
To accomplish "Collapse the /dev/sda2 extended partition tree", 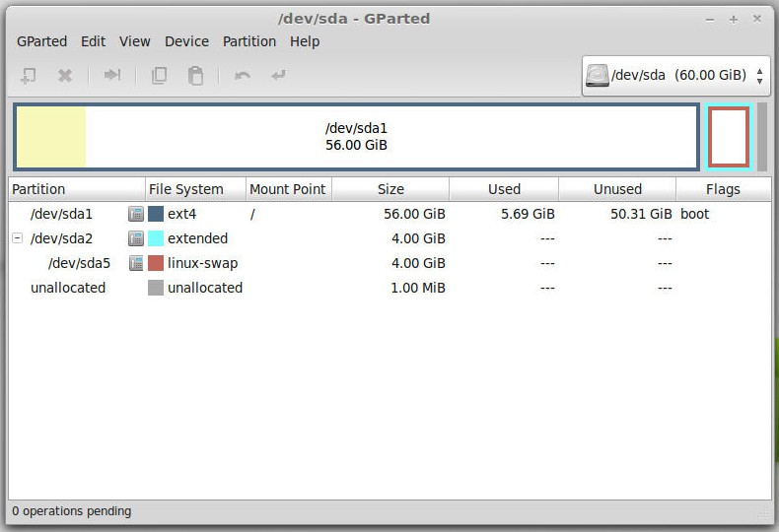I will point(17,238).
